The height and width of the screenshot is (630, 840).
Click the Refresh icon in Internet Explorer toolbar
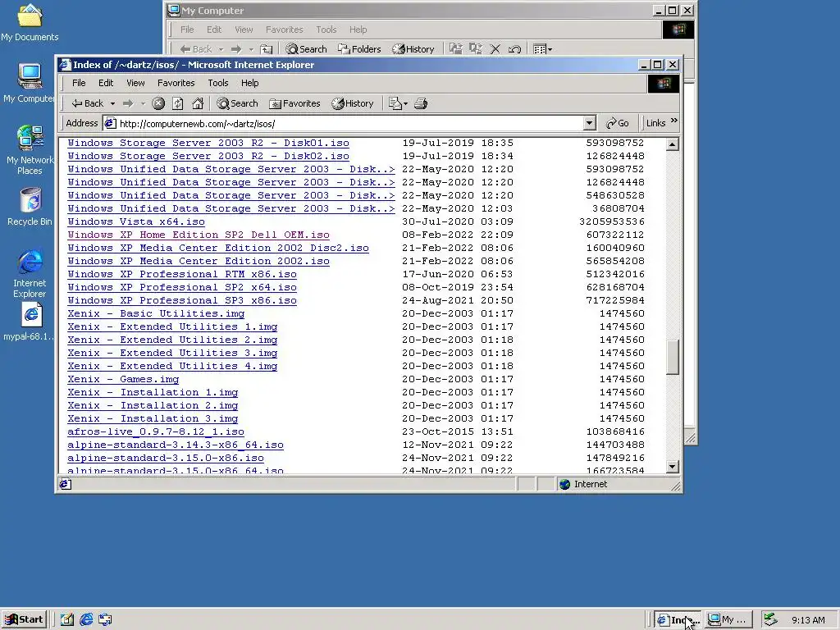(x=178, y=103)
